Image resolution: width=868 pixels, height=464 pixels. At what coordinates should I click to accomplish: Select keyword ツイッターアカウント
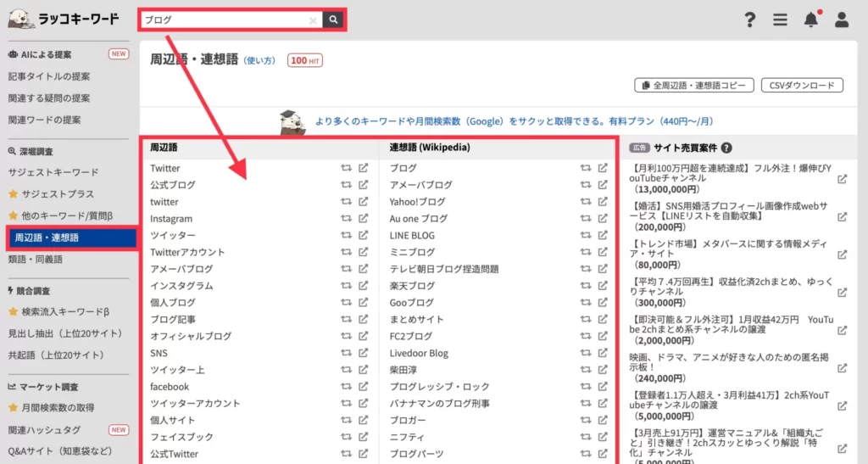[195, 403]
